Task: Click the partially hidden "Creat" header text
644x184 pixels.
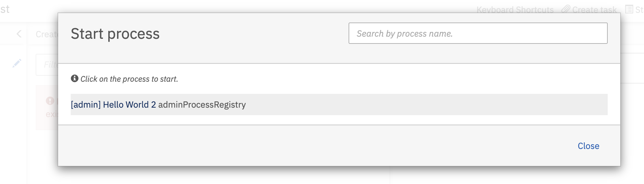Action: click(46, 34)
